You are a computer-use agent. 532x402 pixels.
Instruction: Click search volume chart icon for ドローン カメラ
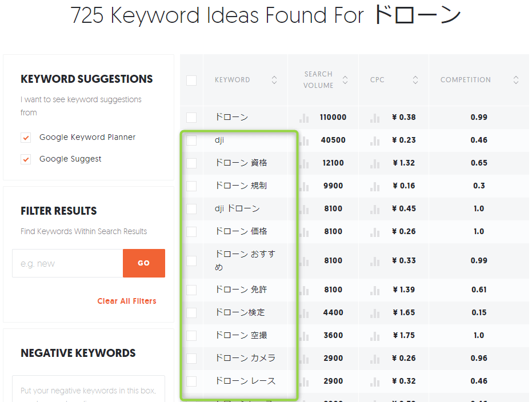[x=304, y=359]
